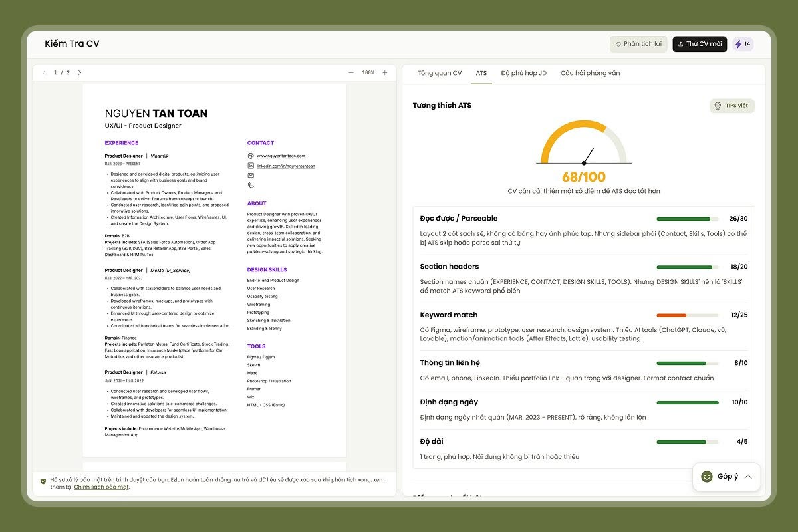Click the TOOLS heading in CV
This screenshot has width=798, height=532.
(256, 346)
